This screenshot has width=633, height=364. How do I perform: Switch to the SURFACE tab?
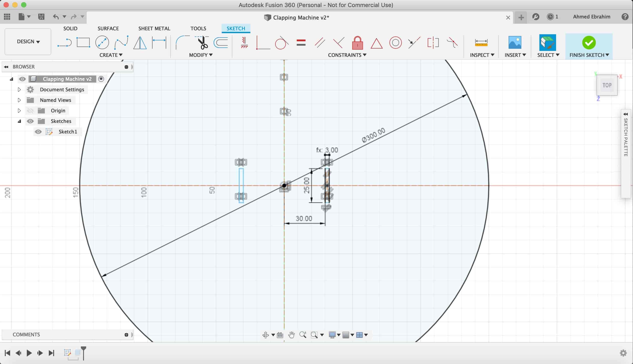108,29
